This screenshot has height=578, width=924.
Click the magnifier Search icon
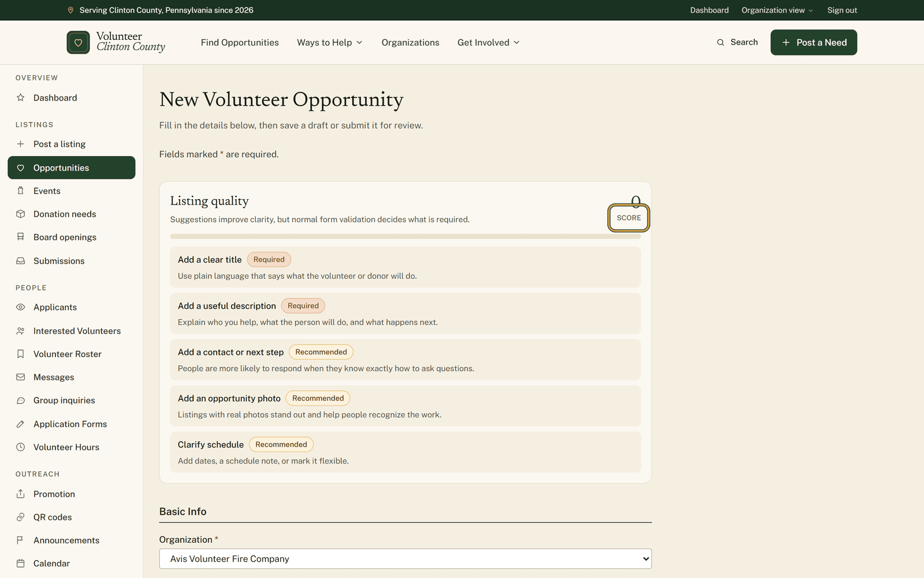pyautogui.click(x=720, y=42)
